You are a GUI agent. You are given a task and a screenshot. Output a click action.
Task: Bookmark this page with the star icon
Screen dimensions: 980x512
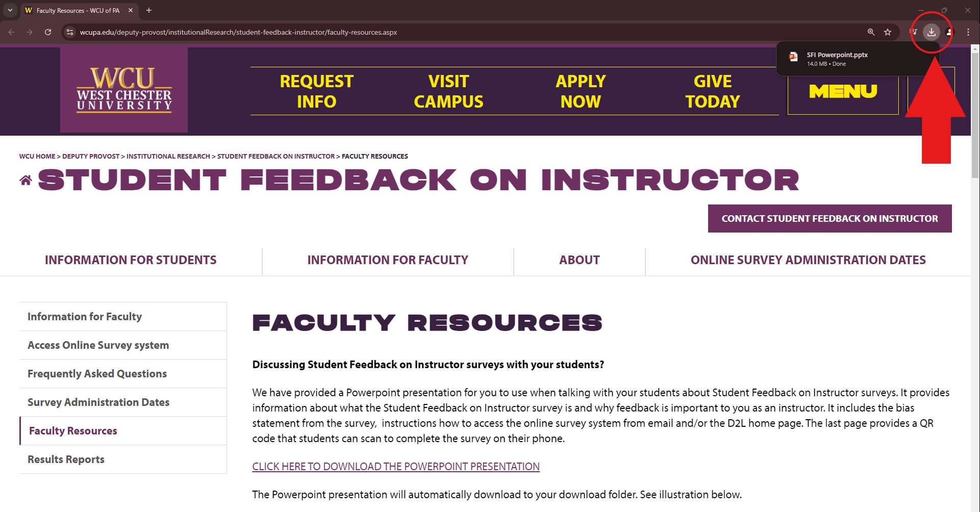click(x=888, y=32)
